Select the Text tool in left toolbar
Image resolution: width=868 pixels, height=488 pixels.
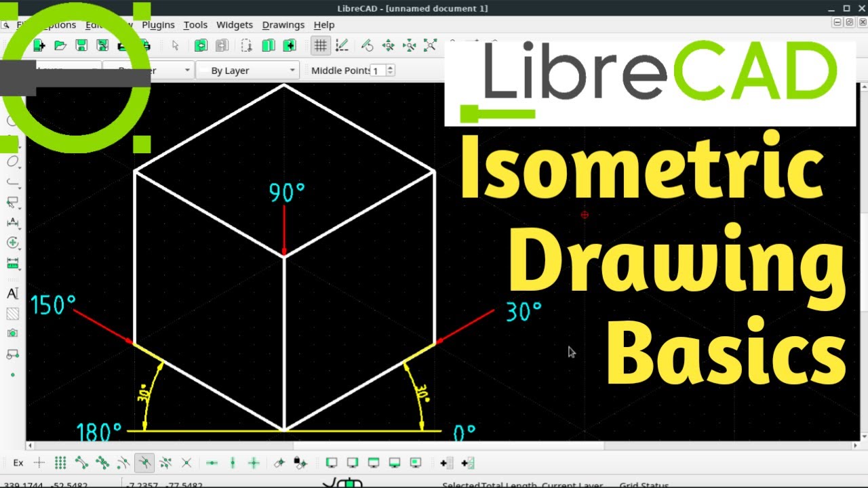12,293
